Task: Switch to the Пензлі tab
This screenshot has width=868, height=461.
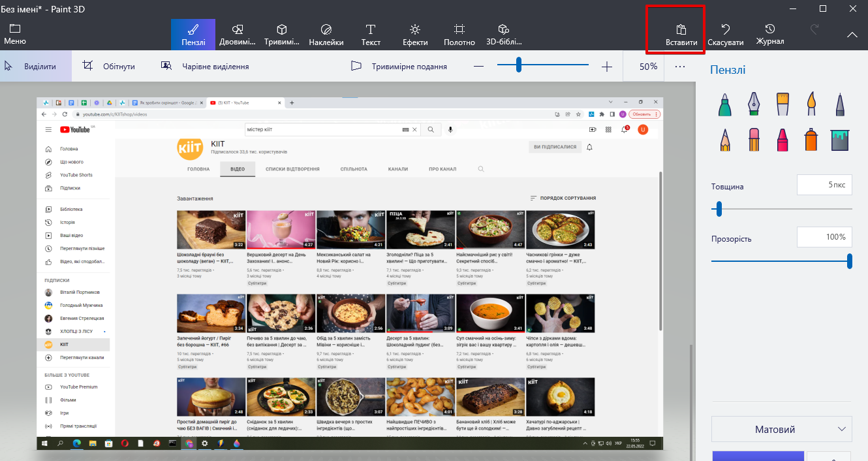Action: tap(193, 34)
